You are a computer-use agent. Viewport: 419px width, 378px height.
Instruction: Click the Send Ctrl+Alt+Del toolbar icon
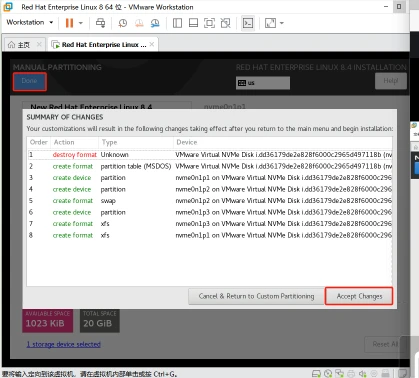(x=100, y=23)
